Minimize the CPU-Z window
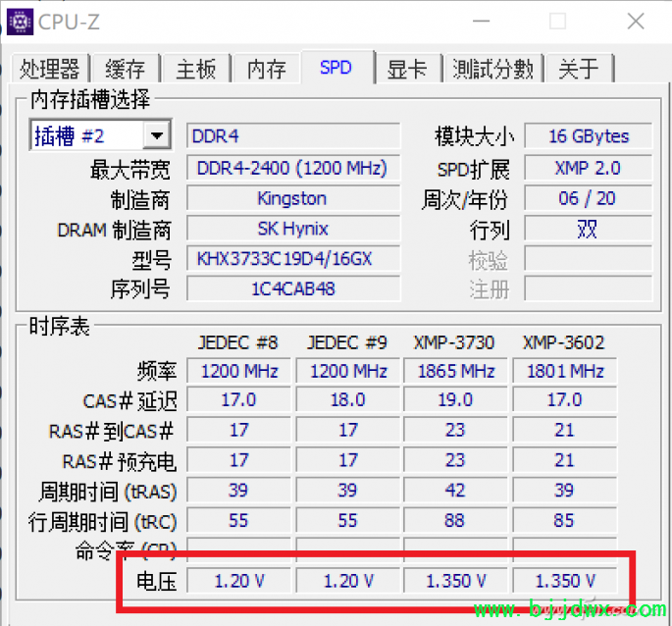 (481, 21)
